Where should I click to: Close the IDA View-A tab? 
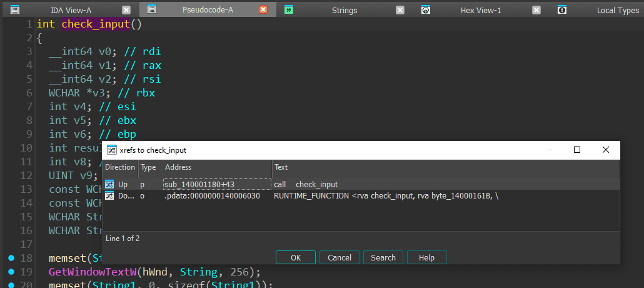126,10
